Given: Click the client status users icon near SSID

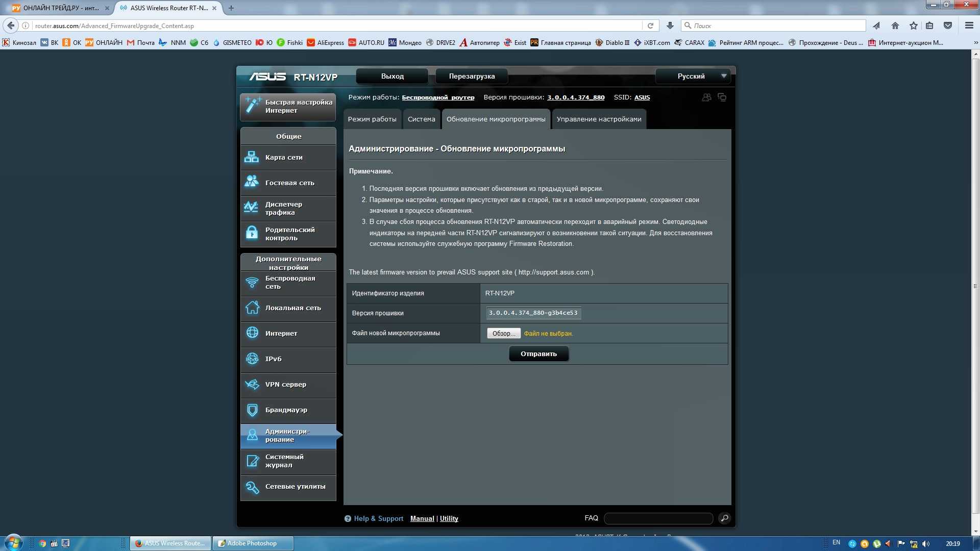Looking at the screenshot, I should click(707, 97).
